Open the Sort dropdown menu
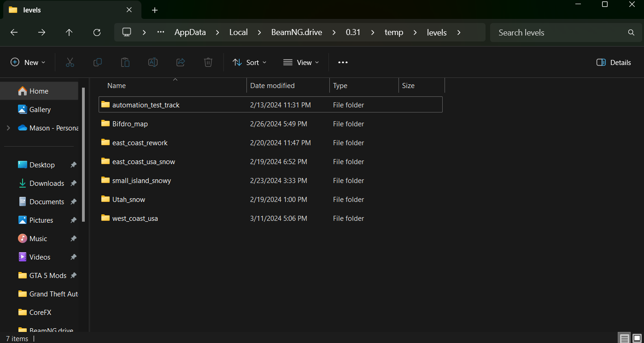 (x=250, y=62)
